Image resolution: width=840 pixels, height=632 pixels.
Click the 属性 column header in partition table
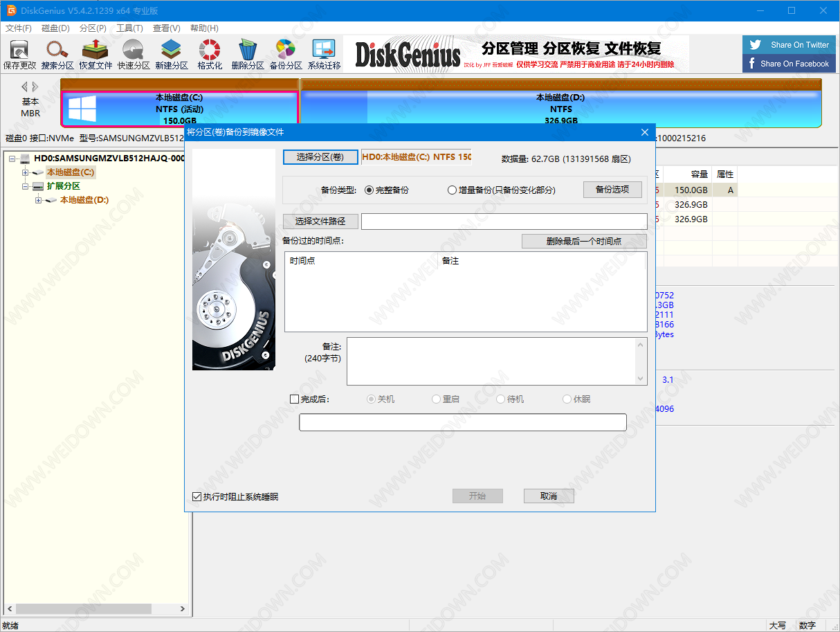tap(725, 174)
